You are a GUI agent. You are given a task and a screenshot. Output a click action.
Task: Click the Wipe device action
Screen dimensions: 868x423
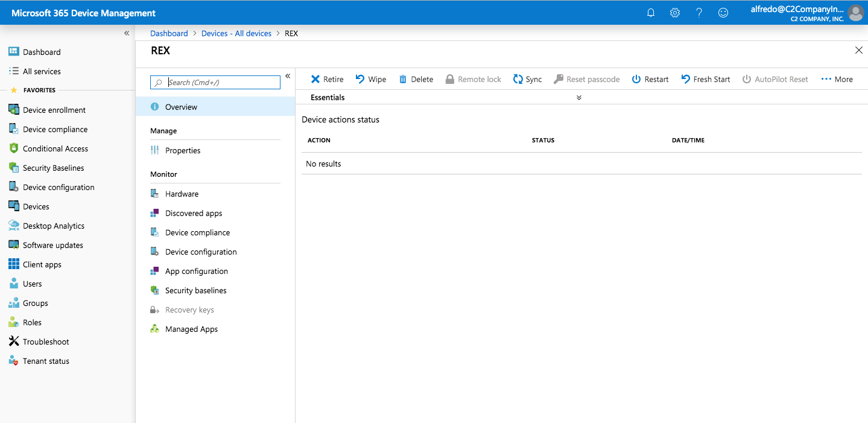pos(370,79)
